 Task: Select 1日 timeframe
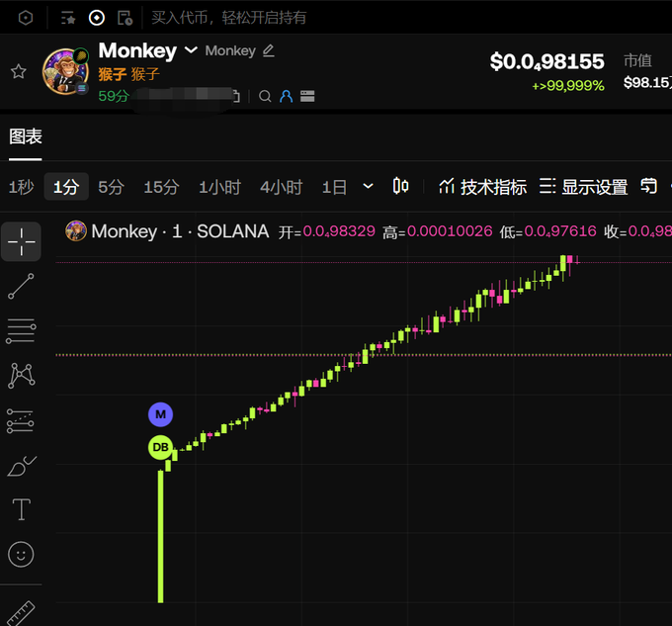point(334,187)
